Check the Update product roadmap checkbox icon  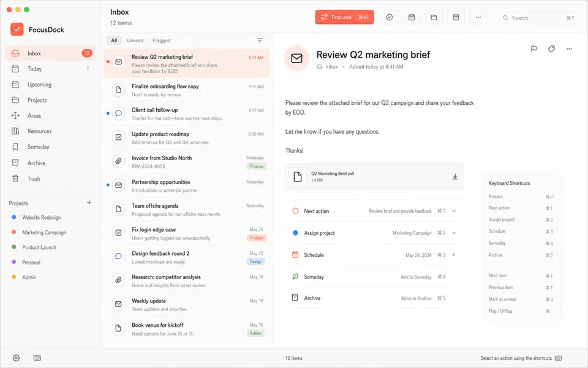coord(118,137)
